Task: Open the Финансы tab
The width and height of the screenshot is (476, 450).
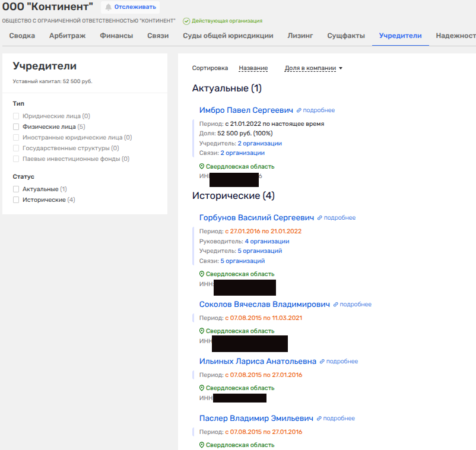Action: [x=116, y=36]
